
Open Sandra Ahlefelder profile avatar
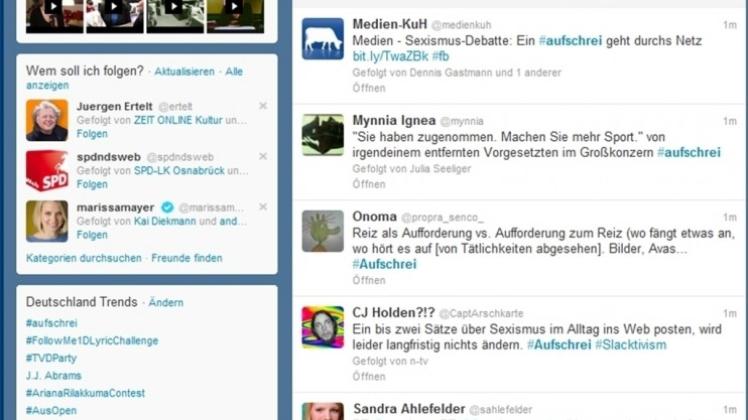[322, 411]
